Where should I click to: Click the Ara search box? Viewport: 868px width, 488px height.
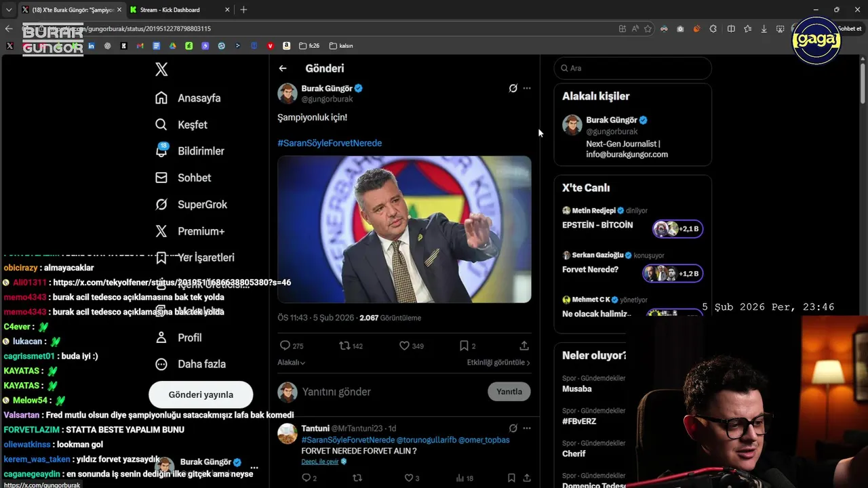(x=633, y=68)
